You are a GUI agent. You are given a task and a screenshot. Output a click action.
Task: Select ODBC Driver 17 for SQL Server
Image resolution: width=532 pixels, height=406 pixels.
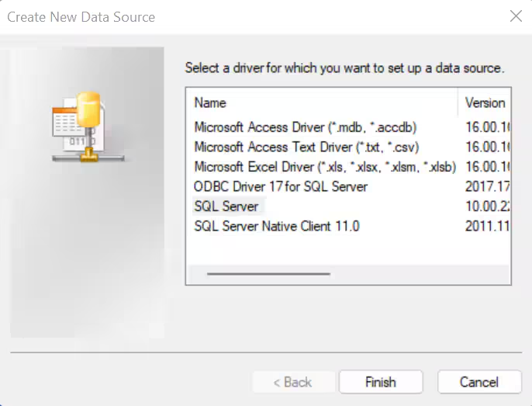pos(281,186)
